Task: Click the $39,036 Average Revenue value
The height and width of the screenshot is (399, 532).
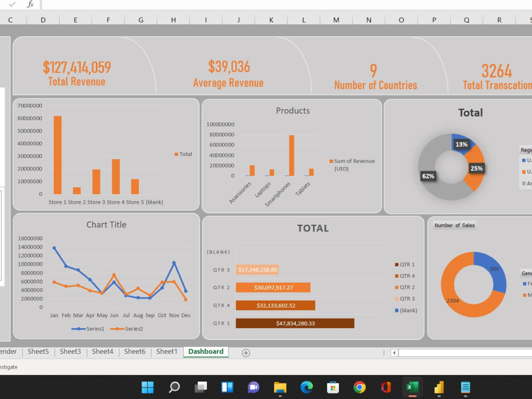Action: point(229,66)
